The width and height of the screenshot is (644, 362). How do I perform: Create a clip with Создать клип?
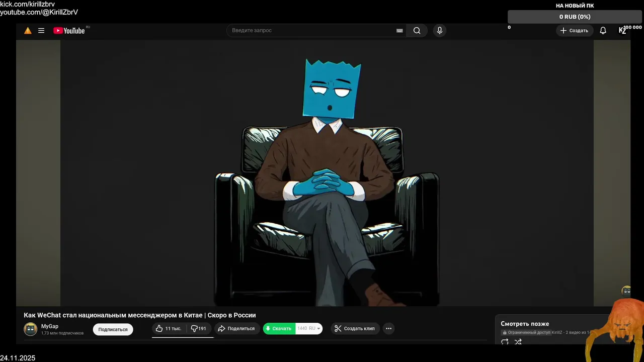[x=355, y=328]
